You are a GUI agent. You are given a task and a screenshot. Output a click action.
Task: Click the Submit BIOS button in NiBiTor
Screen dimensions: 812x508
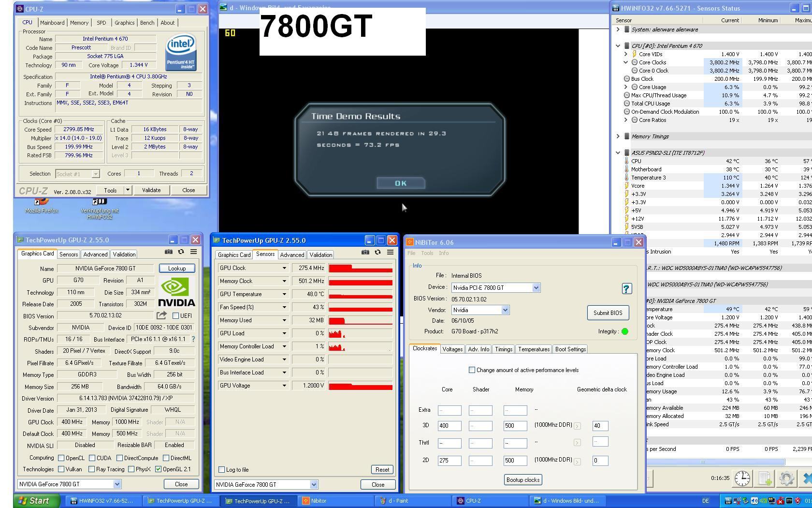(x=608, y=313)
